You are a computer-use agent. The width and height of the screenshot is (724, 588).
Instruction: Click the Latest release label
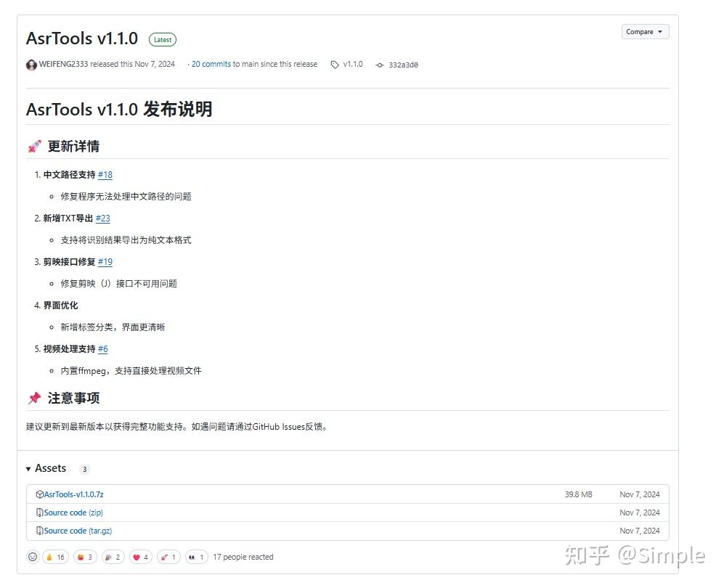162,39
